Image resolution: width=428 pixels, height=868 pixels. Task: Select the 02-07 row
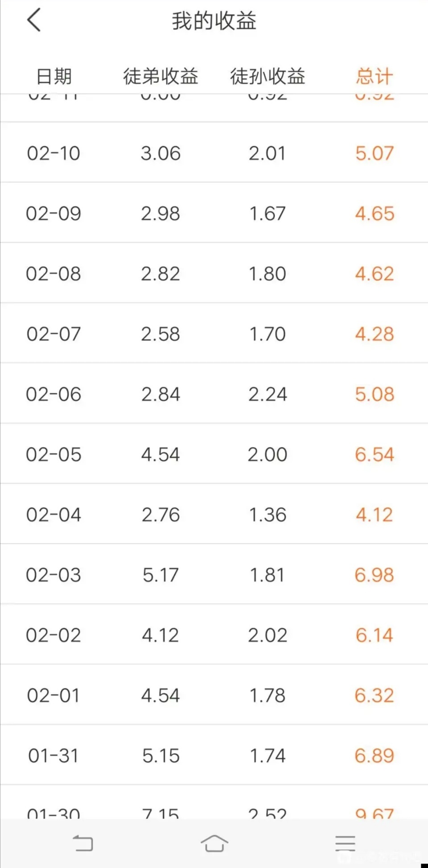[214, 333]
